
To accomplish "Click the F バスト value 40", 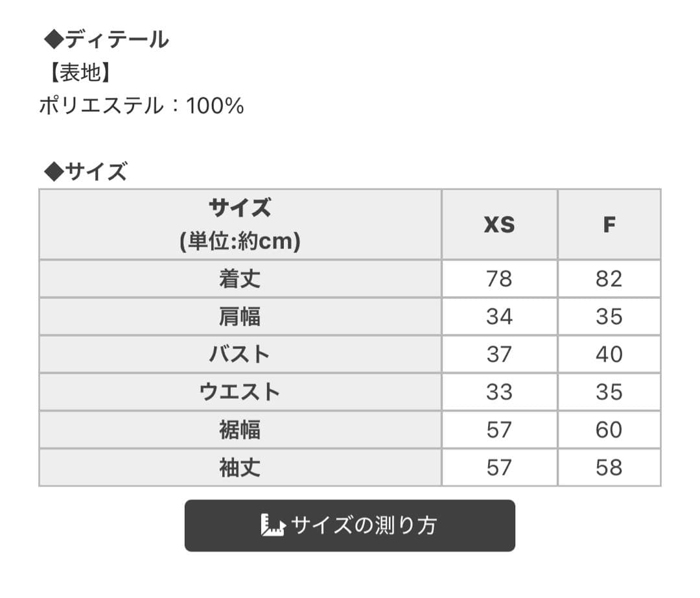I will (609, 354).
